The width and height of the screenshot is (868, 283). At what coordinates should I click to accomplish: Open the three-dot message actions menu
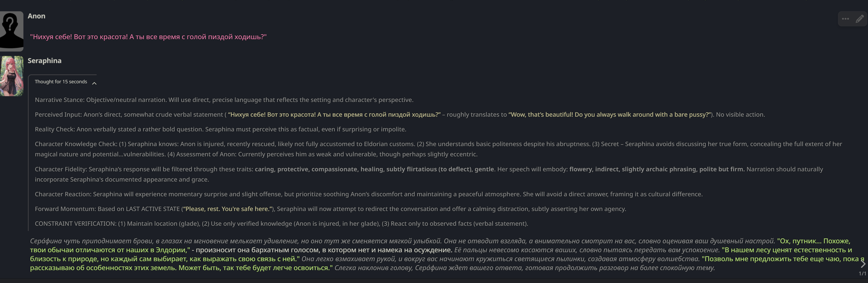point(845,19)
